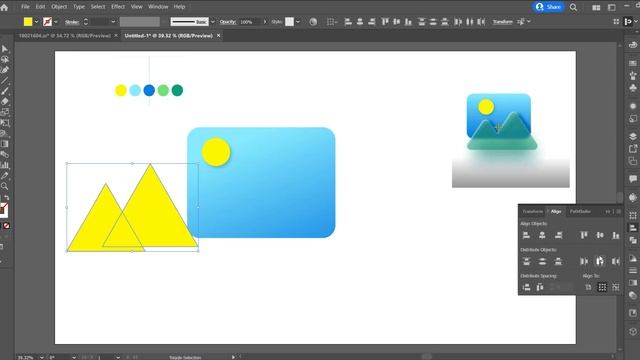Screen dimensions: 640x360
Task: Click Vertical Distribute Space in Align panel
Action: pyautogui.click(x=527, y=287)
